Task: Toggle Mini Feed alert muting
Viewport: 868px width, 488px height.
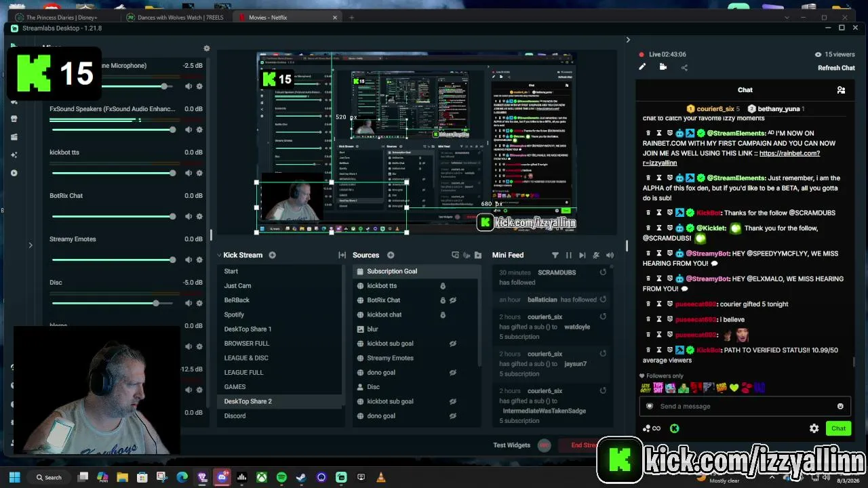Action: [x=596, y=255]
